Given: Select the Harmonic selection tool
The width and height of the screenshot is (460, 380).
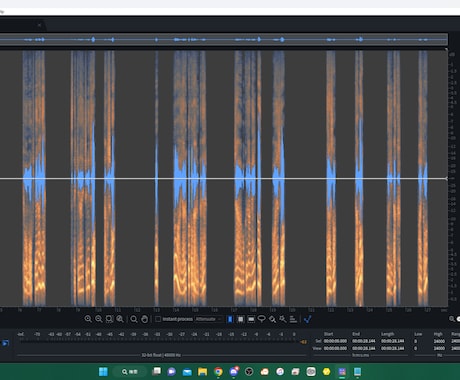Looking at the screenshot, I should pyautogui.click(x=293, y=319).
